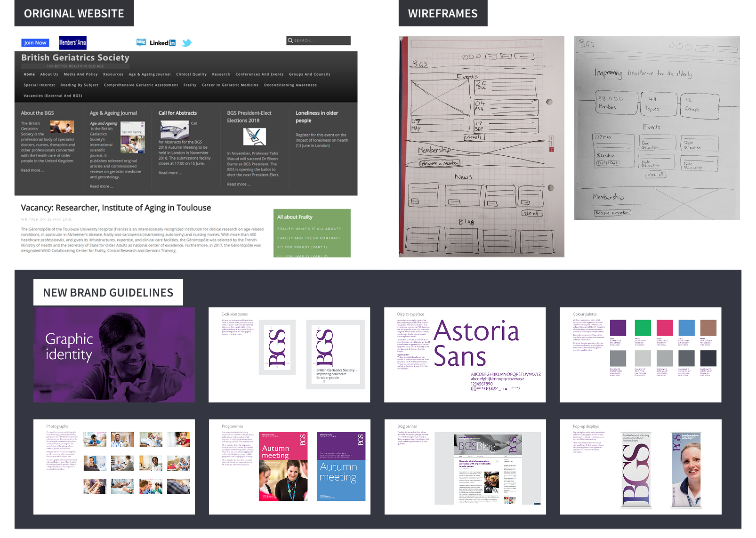756x538 pixels.
Task: Click the Call for Abstracts image
Action: tap(174, 129)
